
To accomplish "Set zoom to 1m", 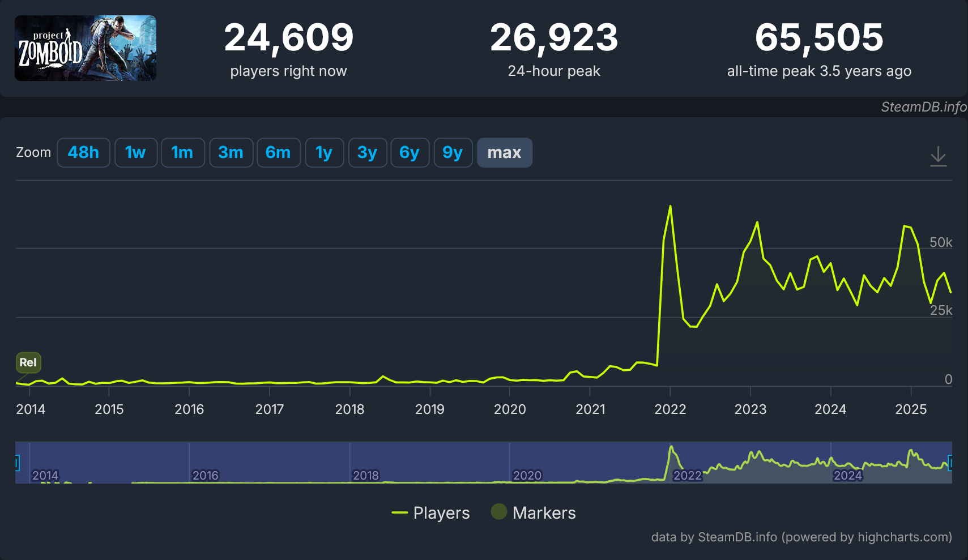I will (182, 152).
